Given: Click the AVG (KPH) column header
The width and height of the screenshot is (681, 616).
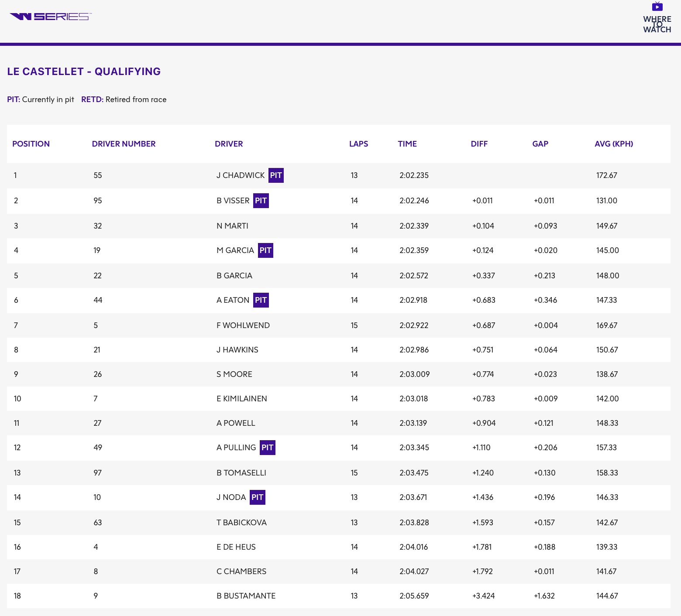Looking at the screenshot, I should point(614,144).
